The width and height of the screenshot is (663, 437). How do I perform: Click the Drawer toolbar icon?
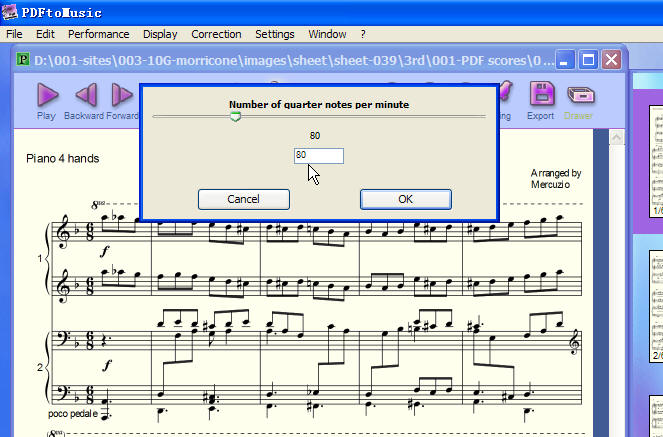pos(580,95)
